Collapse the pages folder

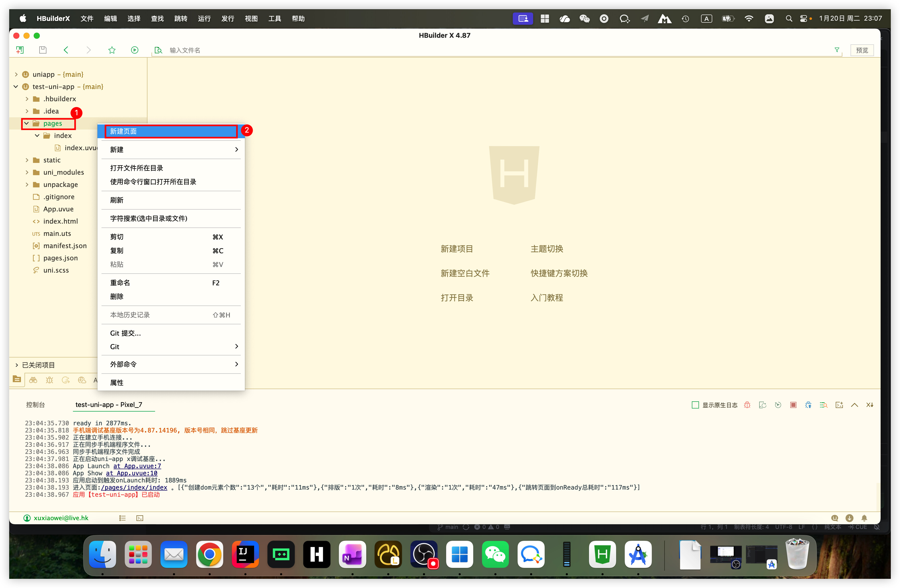[27, 123]
